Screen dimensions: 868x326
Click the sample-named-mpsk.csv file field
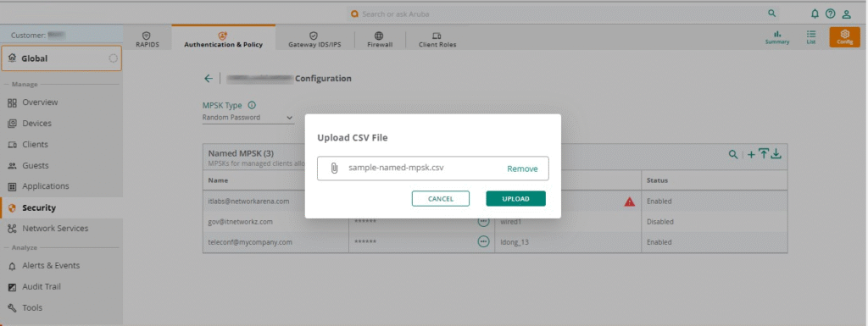point(433,168)
